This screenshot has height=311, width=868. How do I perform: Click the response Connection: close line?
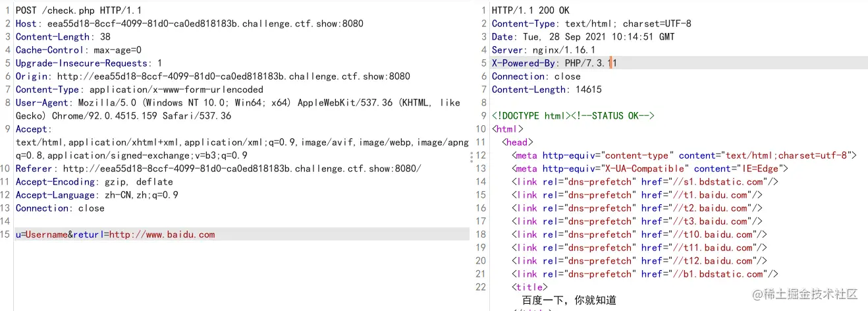[536, 76]
